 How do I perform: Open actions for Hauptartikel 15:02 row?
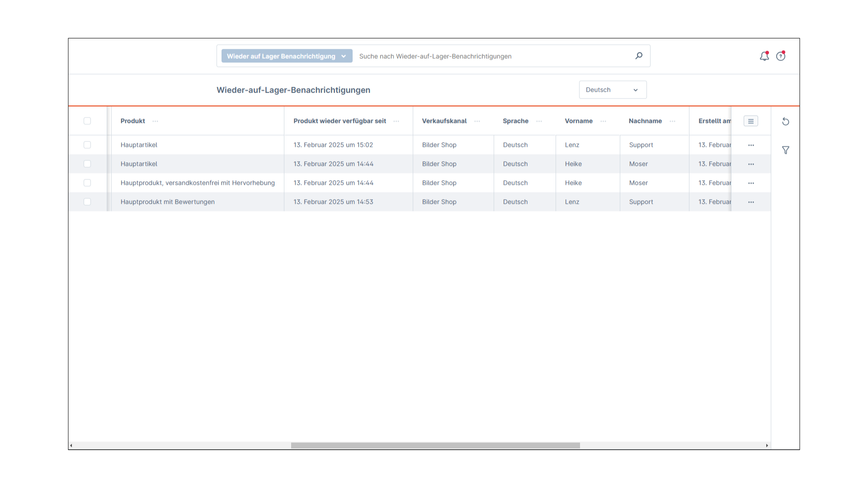click(x=751, y=145)
